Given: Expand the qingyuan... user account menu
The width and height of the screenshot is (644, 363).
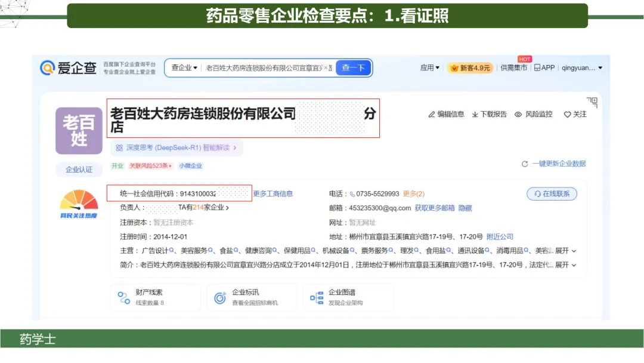Looking at the screenshot, I should coord(582,68).
